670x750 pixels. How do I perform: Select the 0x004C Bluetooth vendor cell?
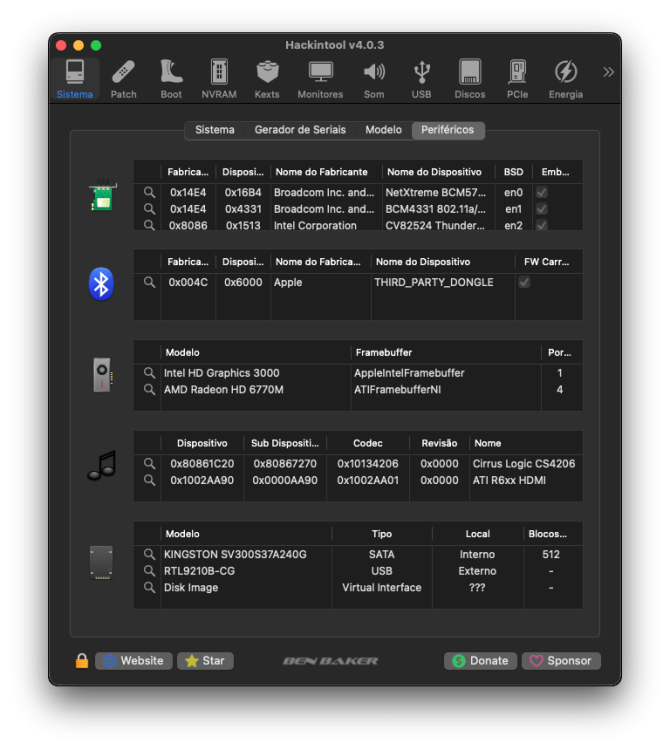(x=188, y=282)
